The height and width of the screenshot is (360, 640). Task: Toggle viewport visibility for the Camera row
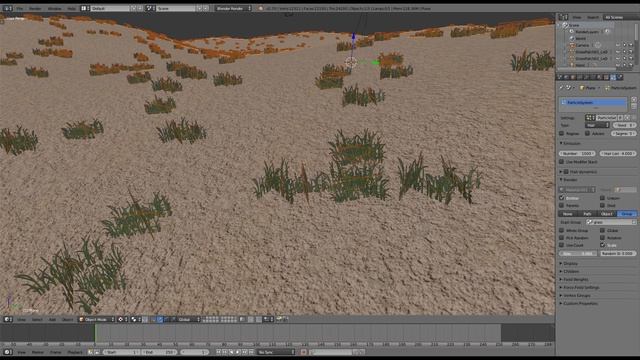(618, 45)
